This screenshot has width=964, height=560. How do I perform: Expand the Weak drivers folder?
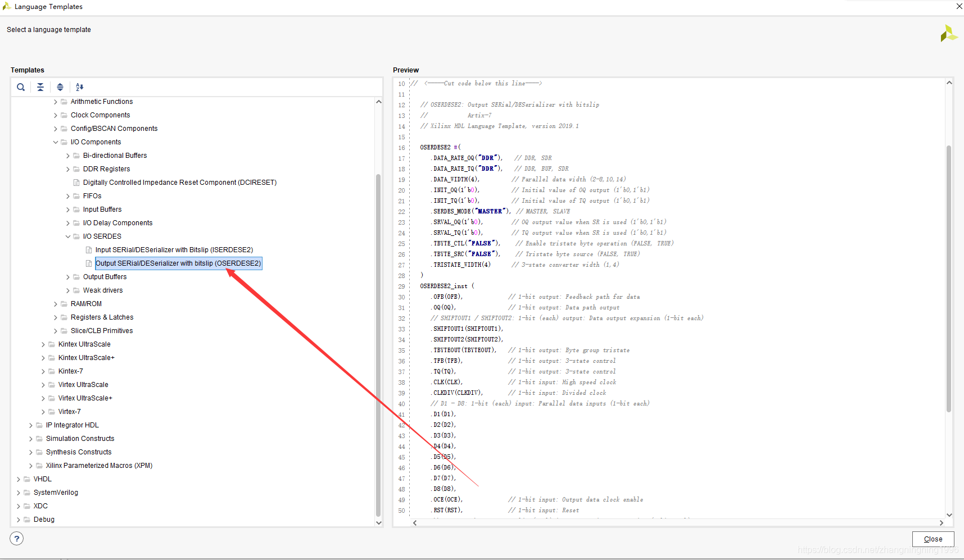(x=68, y=290)
